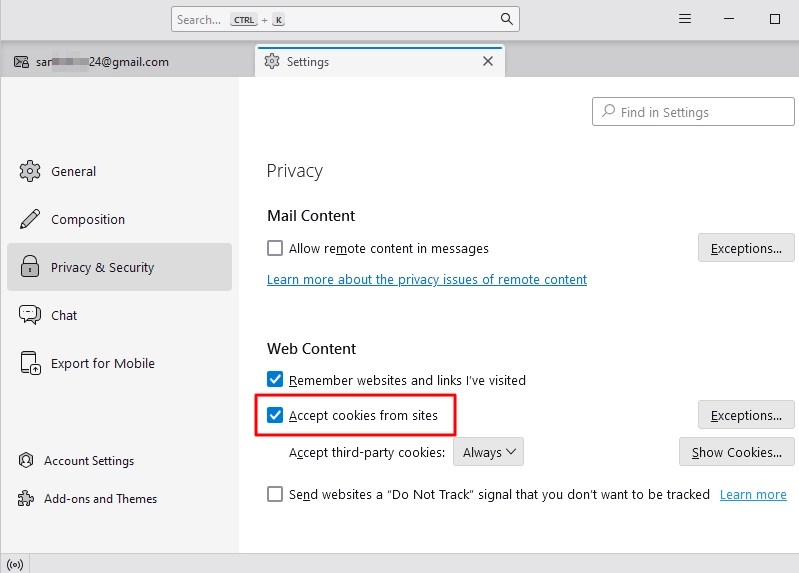Open the hamburger application menu
The height and width of the screenshot is (573, 799).
coord(685,19)
